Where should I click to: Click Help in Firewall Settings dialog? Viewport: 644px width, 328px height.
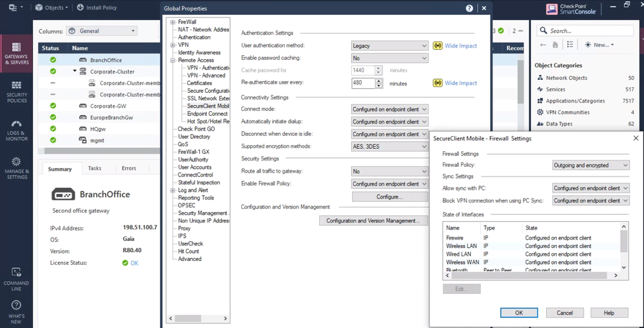click(x=609, y=313)
